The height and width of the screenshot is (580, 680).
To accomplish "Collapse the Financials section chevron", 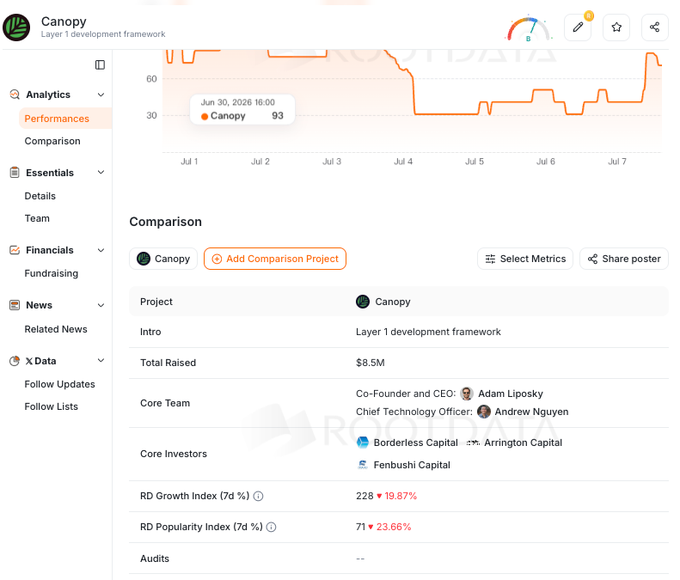I will 101,250.
